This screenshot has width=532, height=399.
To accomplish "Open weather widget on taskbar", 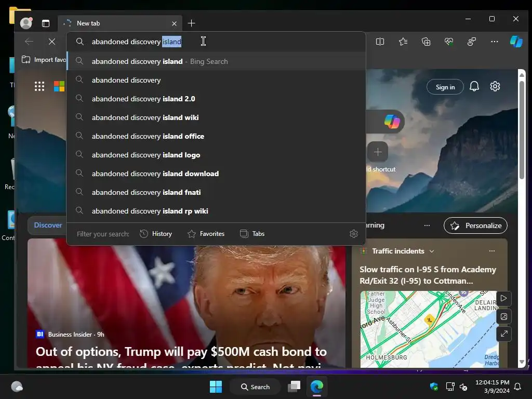I will pos(17,387).
